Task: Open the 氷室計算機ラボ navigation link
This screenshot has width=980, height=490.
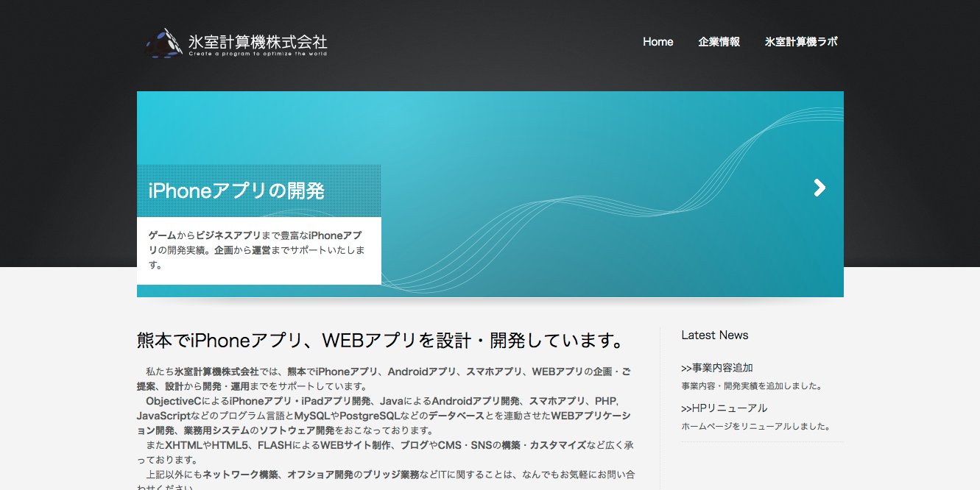Action: pos(801,42)
